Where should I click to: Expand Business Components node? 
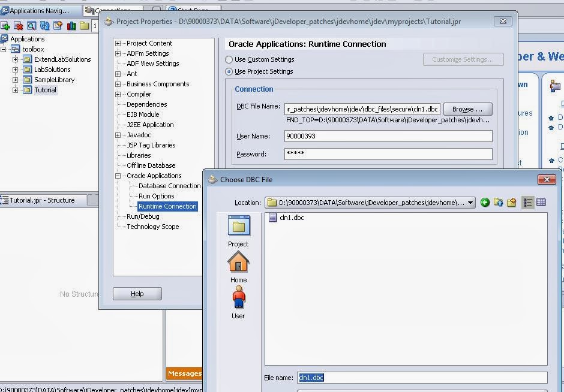click(118, 84)
